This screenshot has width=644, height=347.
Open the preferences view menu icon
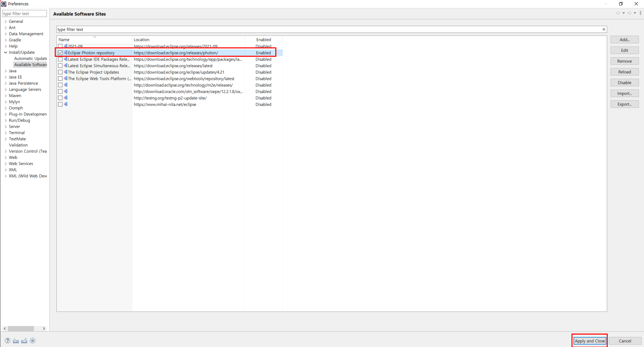641,13
